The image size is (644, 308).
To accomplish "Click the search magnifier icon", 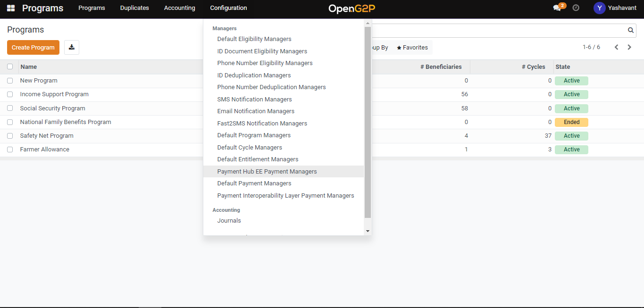I will point(631,30).
